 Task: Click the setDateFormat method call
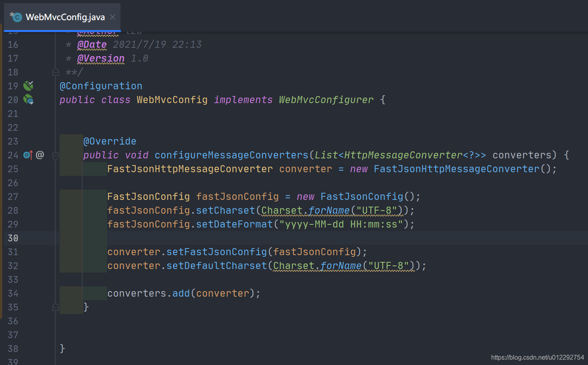(234, 224)
